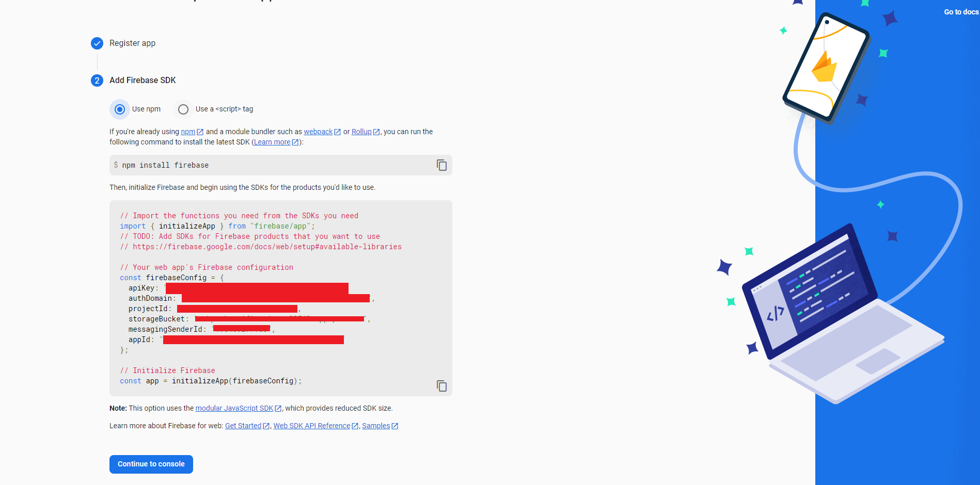
Task: Select the Use npm radio option
Action: coord(120,109)
